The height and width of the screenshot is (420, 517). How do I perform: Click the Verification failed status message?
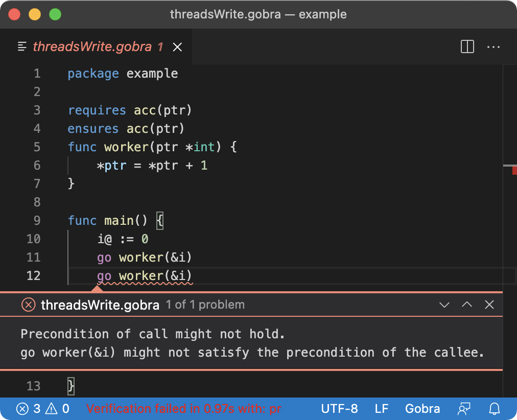tap(184, 409)
